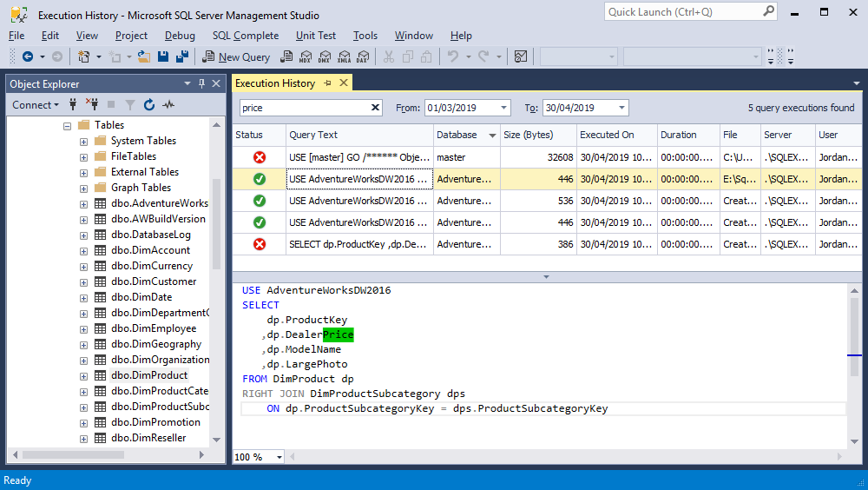Click the New Project toolbar icon
The height and width of the screenshot is (490, 868).
84,56
